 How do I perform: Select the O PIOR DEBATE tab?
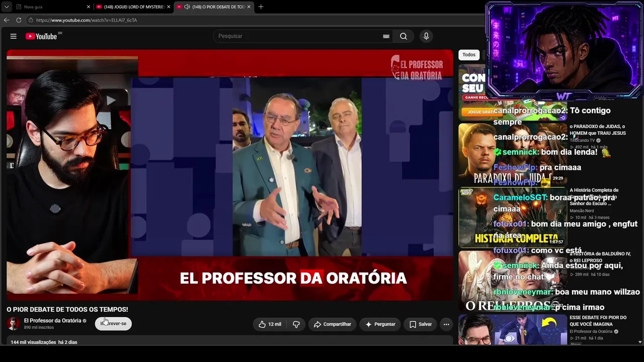(214, 7)
